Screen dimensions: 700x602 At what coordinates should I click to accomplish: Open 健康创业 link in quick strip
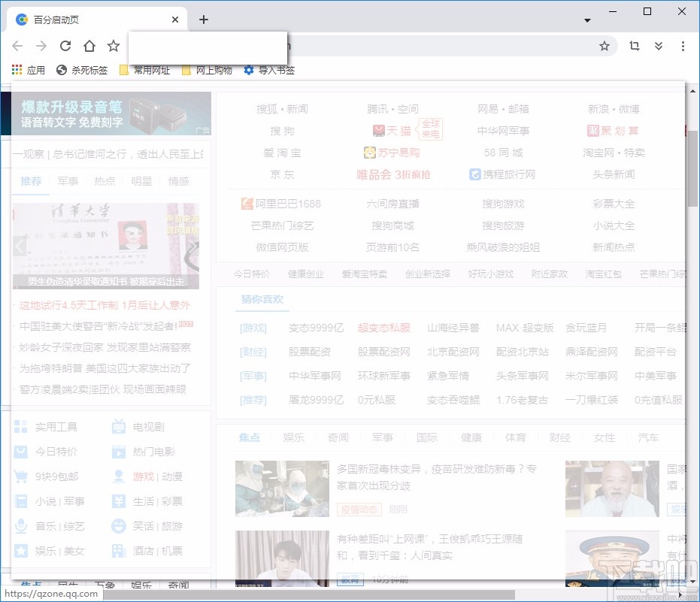pyautogui.click(x=305, y=274)
